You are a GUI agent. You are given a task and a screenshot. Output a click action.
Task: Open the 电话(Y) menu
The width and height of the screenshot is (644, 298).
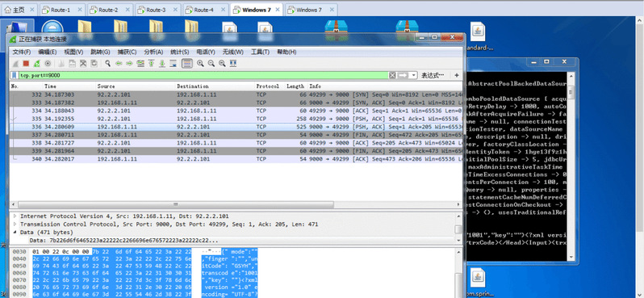point(206,52)
